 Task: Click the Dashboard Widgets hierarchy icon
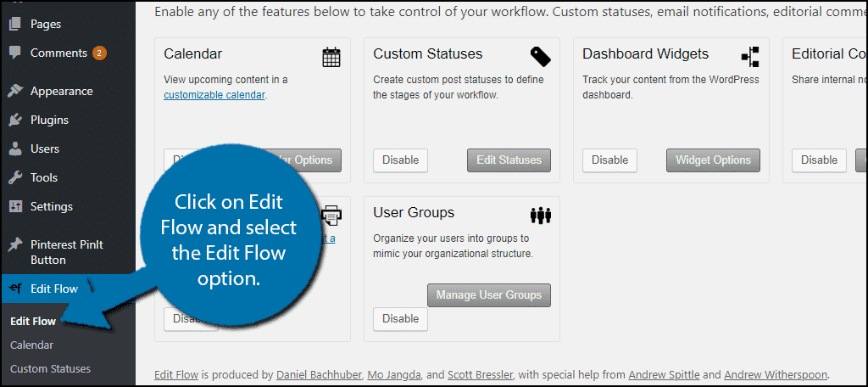point(750,57)
